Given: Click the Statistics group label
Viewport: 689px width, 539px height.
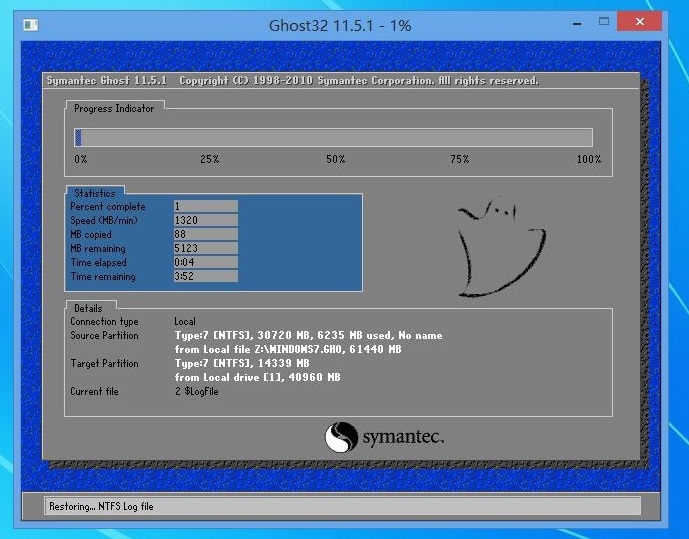Looking at the screenshot, I should click(94, 193).
